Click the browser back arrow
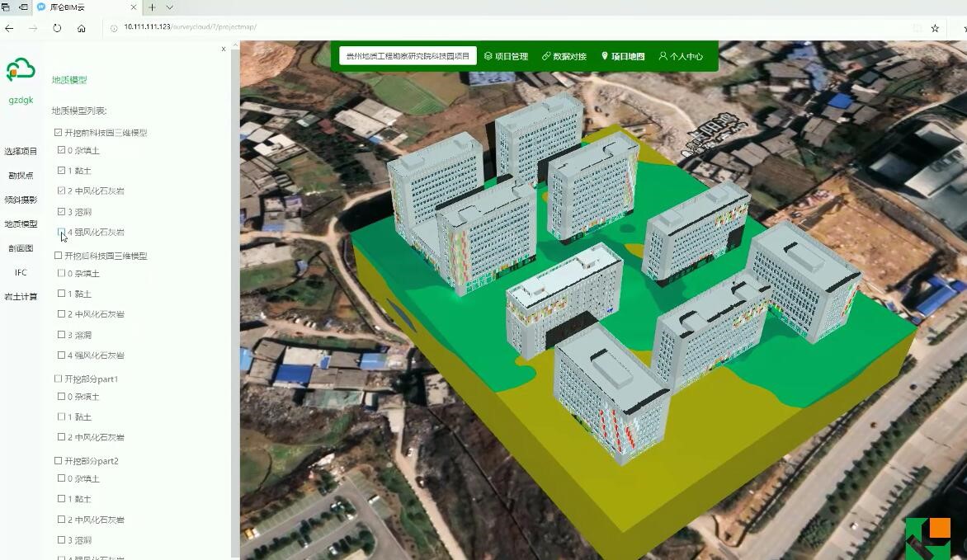 (x=9, y=28)
